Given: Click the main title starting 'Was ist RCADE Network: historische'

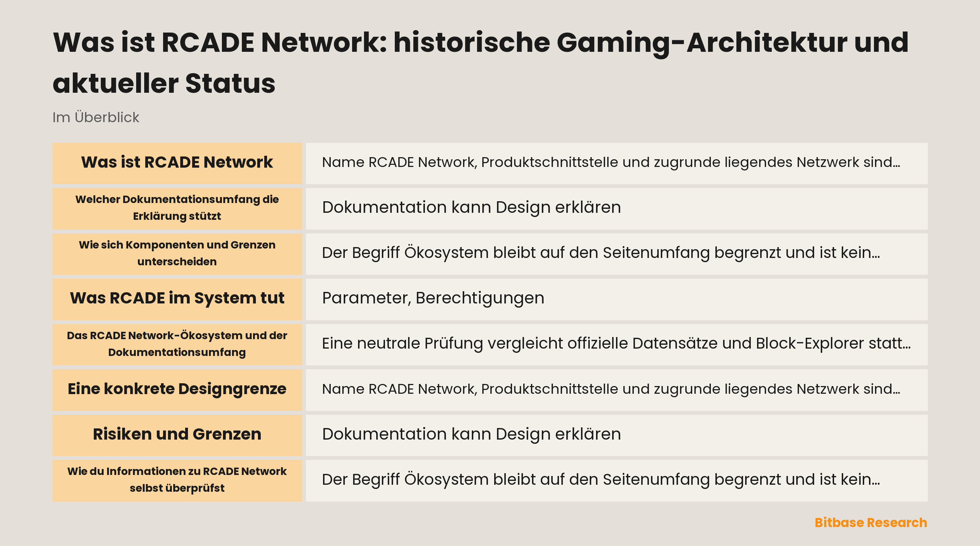Looking at the screenshot, I should [481, 62].
